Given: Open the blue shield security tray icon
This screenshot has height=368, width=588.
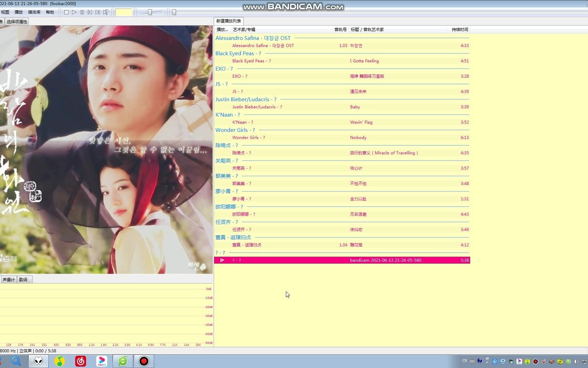Looking at the screenshot, I should click(x=503, y=362).
